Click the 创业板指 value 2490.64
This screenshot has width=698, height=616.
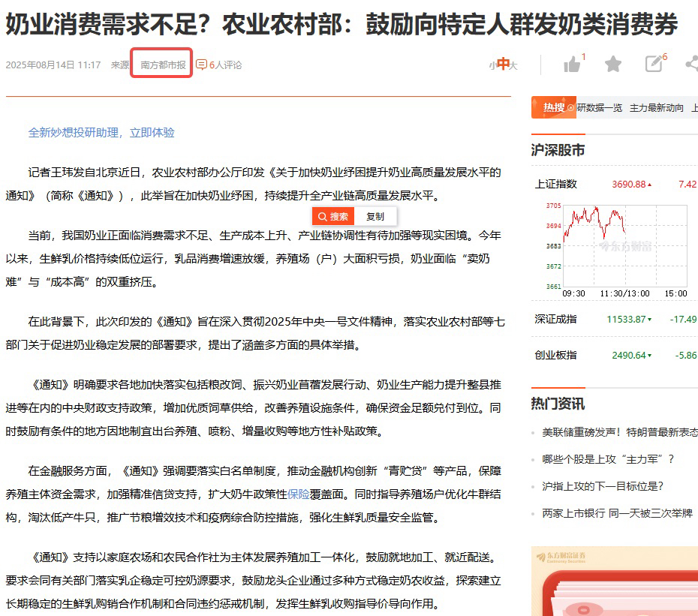click(628, 355)
